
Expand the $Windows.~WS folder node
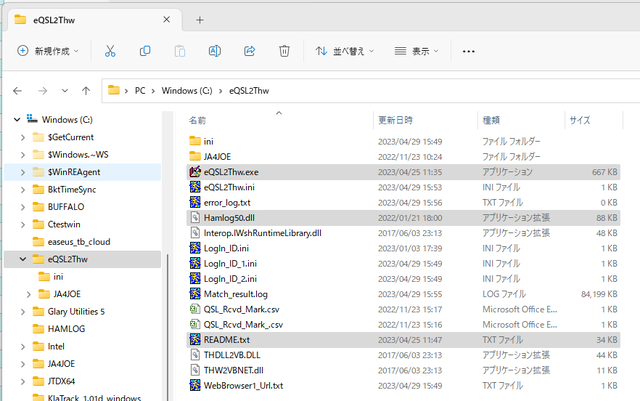(23, 155)
